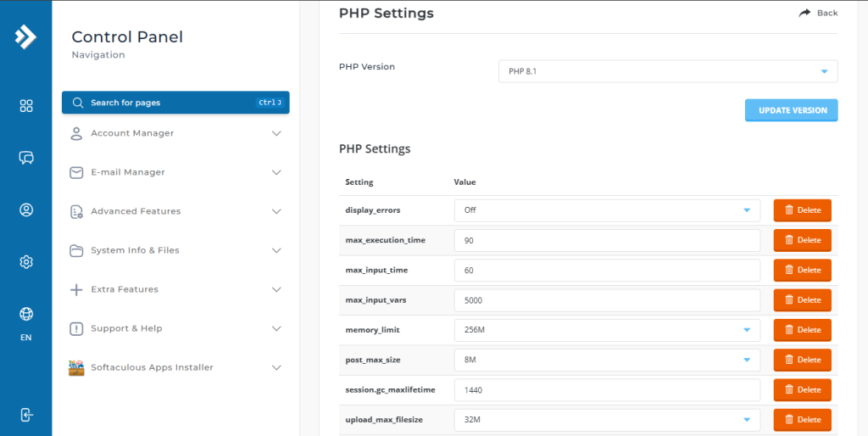Image resolution: width=868 pixels, height=436 pixels.
Task: Open the PHP Version dropdown
Action: click(x=668, y=71)
